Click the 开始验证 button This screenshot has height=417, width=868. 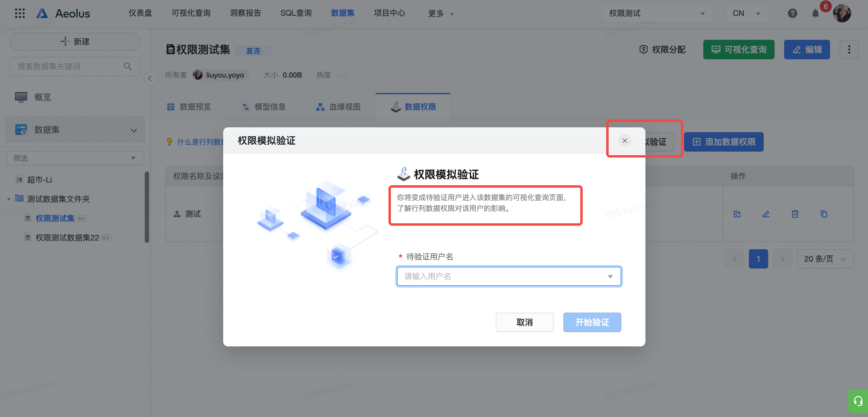(592, 322)
